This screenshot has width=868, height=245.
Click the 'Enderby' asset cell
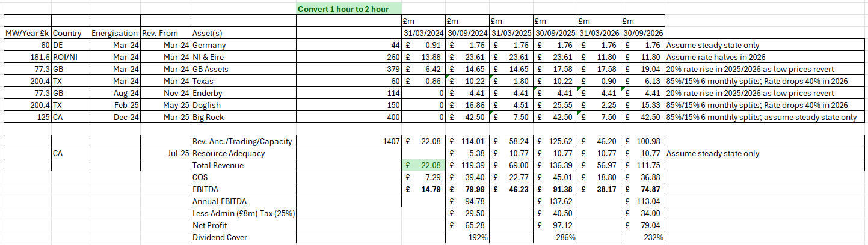(x=243, y=93)
